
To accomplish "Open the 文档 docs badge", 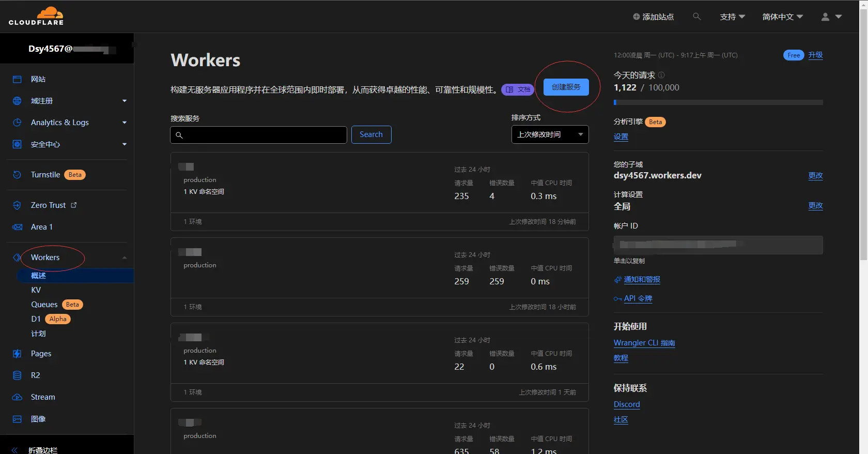I will [x=517, y=89].
